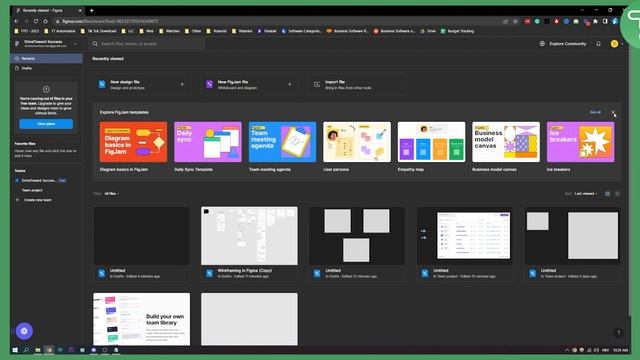Click the globe icon beside Explore Community

pos(542,44)
